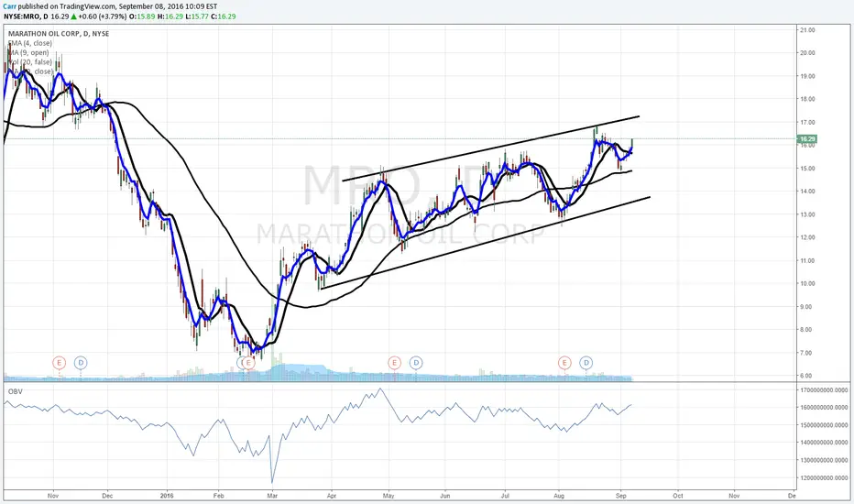The image size is (854, 504).
Task: Click the dividend D marker after May
Action: pyautogui.click(x=416, y=363)
